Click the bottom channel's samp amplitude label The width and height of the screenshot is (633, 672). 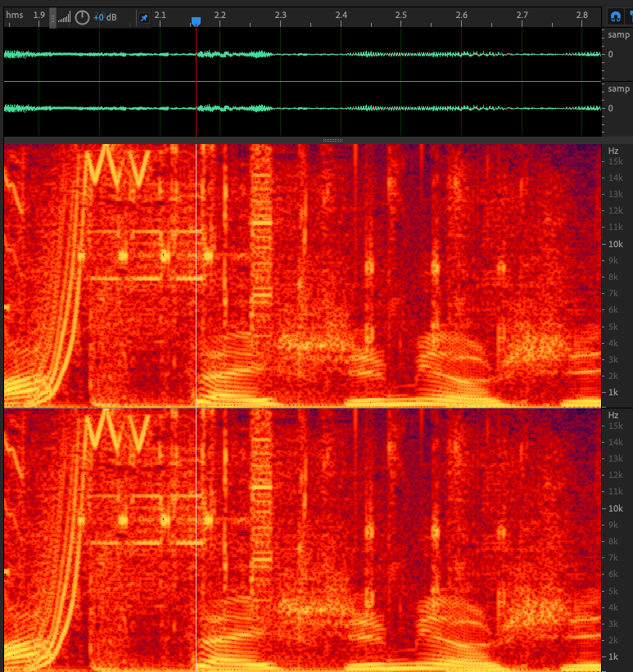(617, 89)
